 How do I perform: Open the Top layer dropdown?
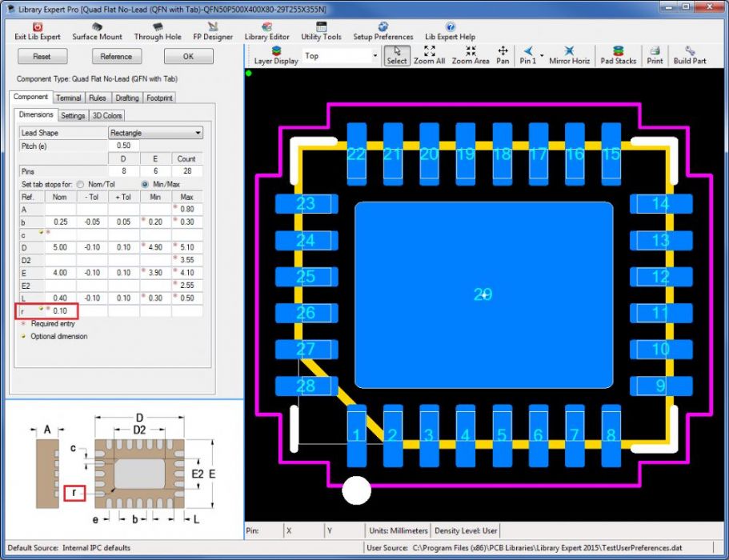(375, 56)
